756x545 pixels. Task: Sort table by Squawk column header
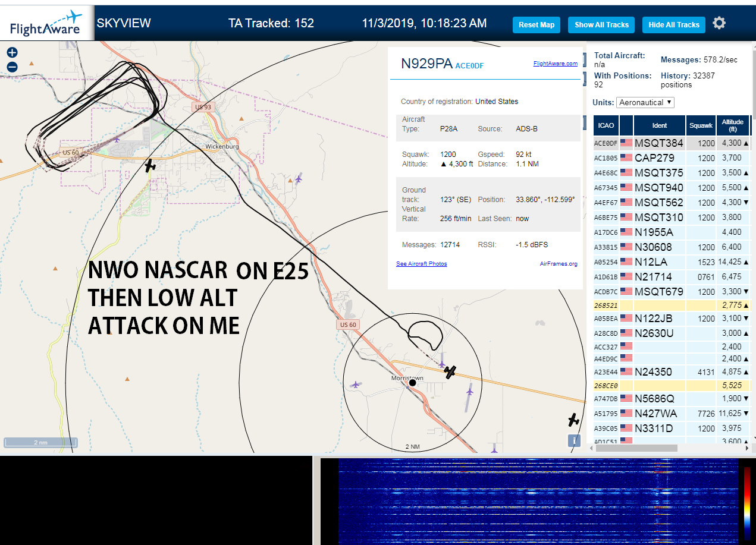pyautogui.click(x=701, y=125)
